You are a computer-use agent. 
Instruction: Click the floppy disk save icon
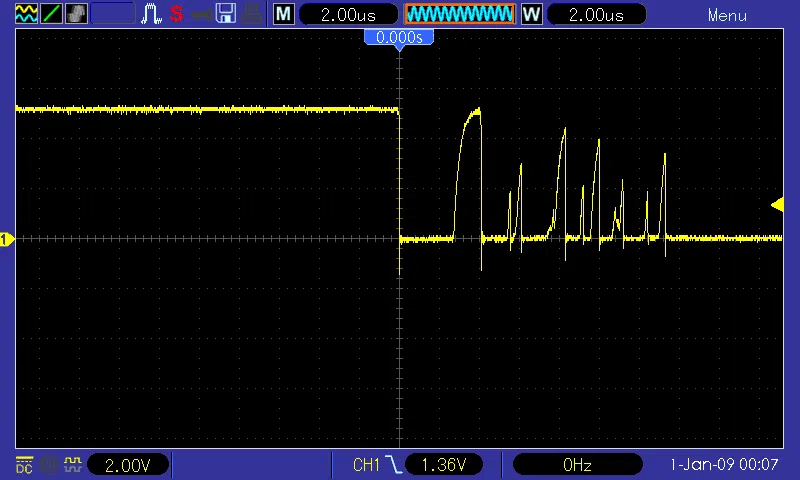point(226,14)
